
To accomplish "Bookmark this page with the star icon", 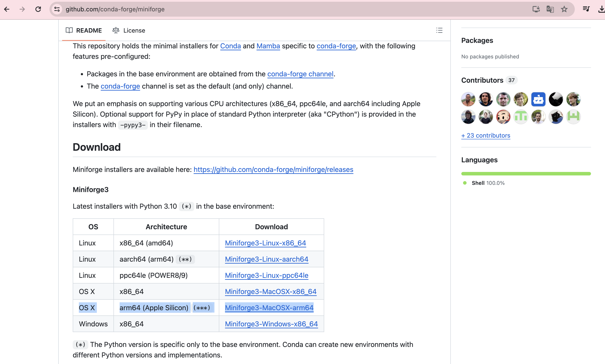I will click(564, 9).
